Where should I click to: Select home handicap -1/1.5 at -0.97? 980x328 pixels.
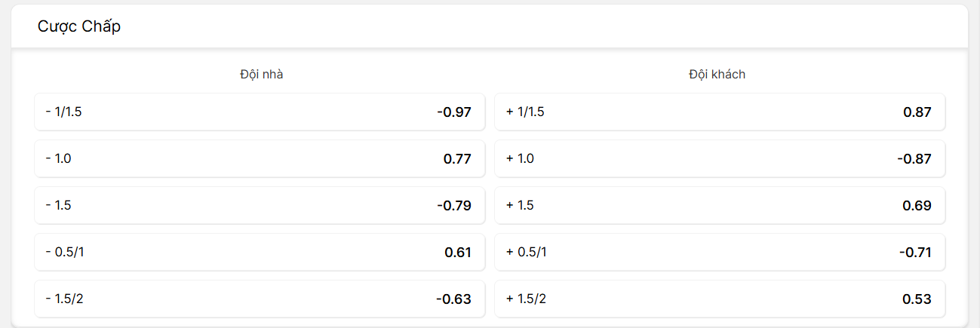pyautogui.click(x=260, y=112)
